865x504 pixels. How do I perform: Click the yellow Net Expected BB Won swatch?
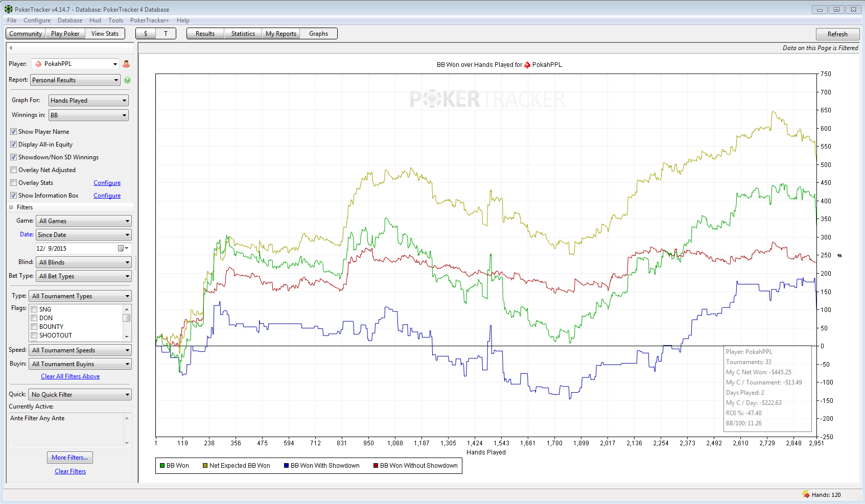point(205,466)
